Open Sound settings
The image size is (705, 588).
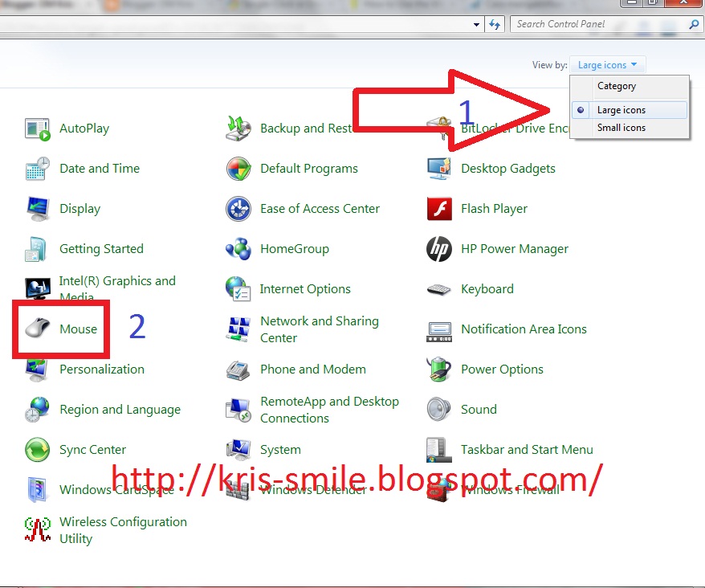click(479, 409)
